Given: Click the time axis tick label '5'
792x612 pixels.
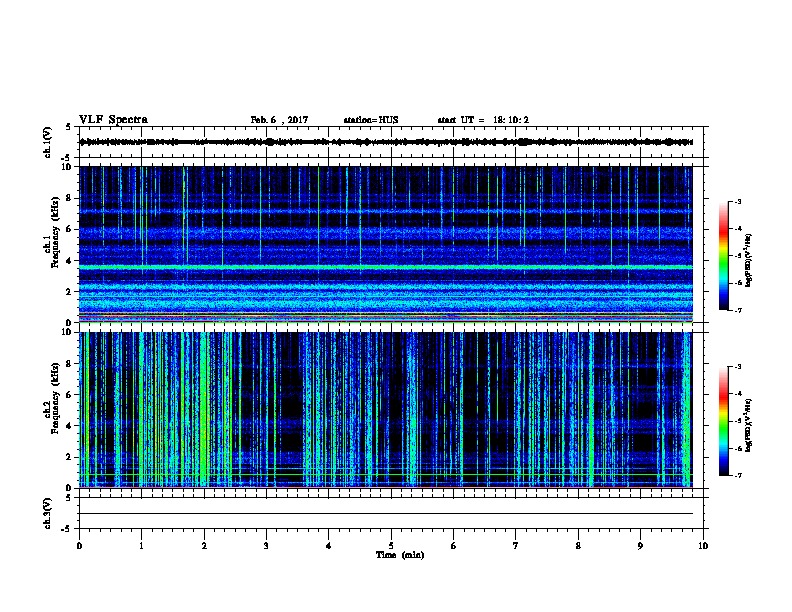Looking at the screenshot, I should (391, 546).
